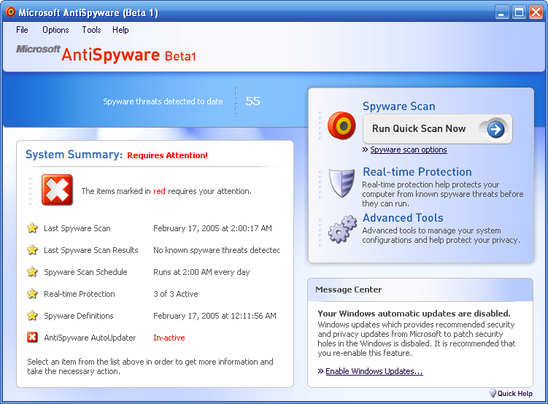Click the star beside Spyware Scan Schedule
This screenshot has width=548, height=404.
(33, 272)
